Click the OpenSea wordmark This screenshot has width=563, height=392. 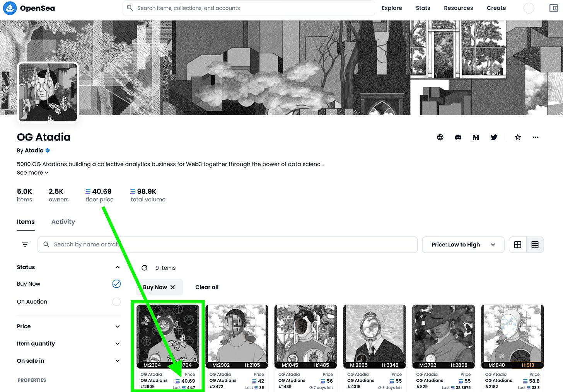[x=38, y=8]
